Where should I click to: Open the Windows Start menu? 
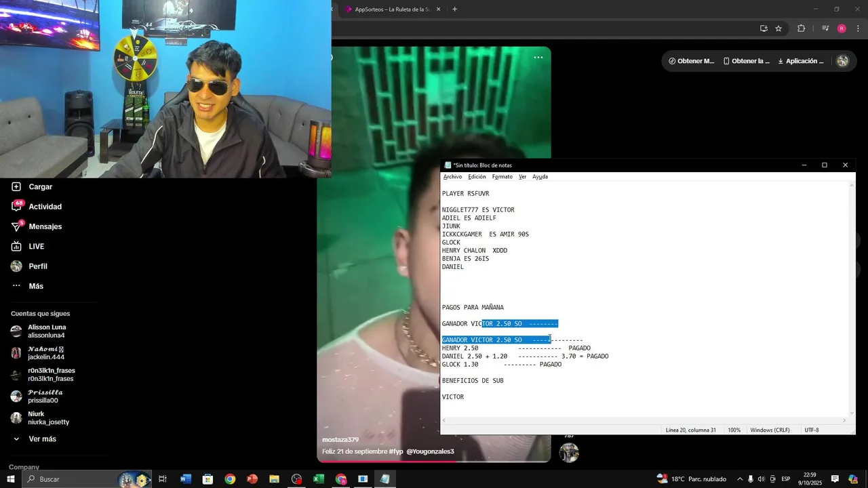pyautogui.click(x=10, y=479)
